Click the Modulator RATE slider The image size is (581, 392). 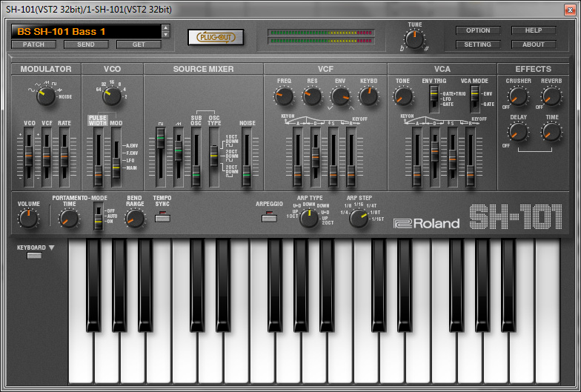pyautogui.click(x=64, y=157)
